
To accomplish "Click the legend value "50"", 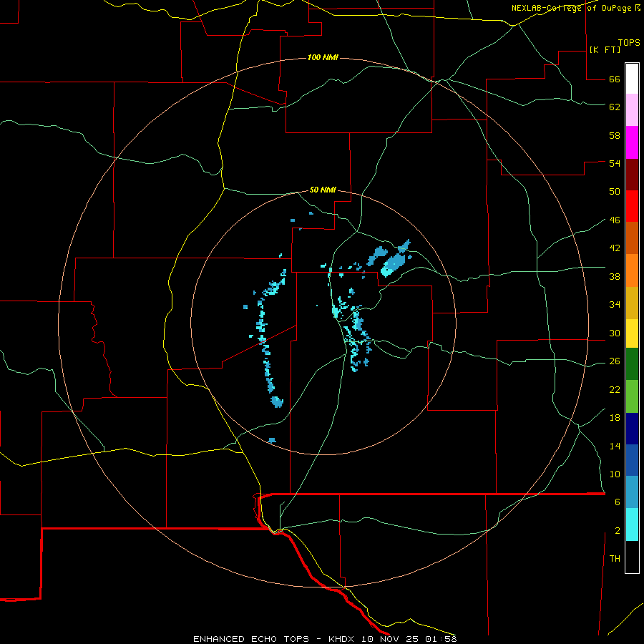I will [x=615, y=191].
